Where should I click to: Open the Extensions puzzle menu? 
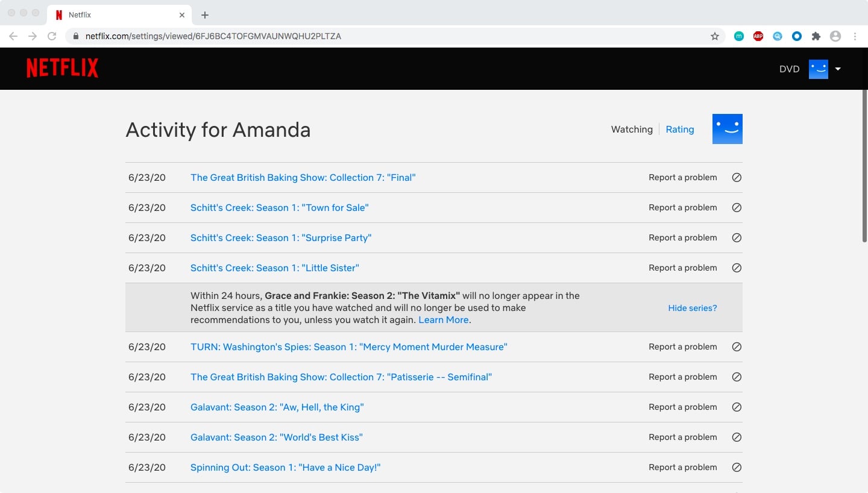(816, 36)
